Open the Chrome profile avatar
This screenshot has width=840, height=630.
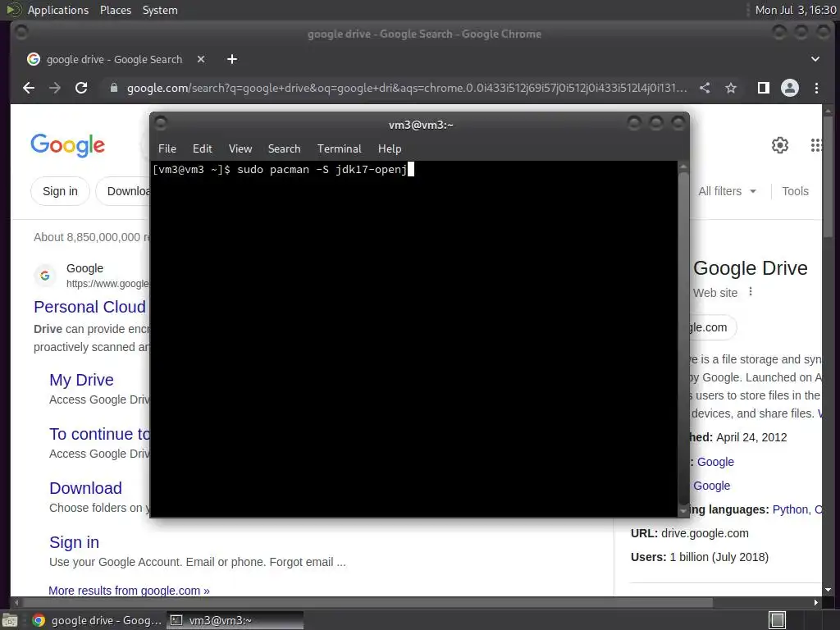click(x=790, y=88)
